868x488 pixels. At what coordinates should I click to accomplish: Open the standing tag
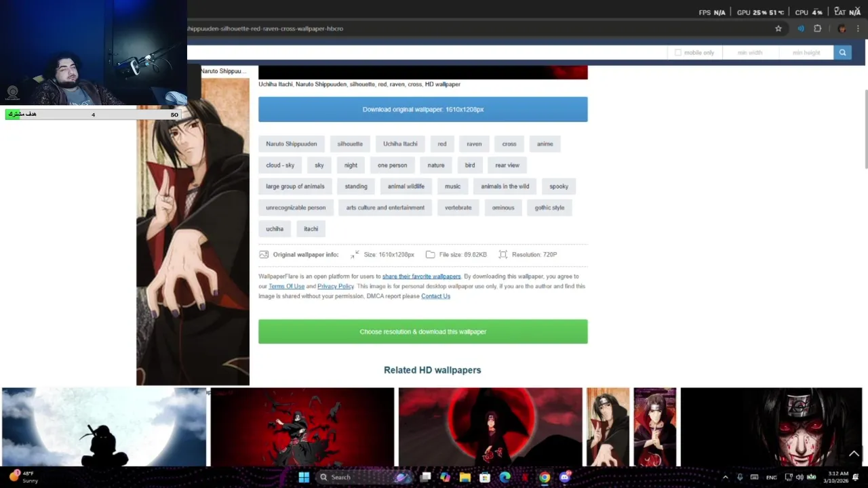(356, 186)
